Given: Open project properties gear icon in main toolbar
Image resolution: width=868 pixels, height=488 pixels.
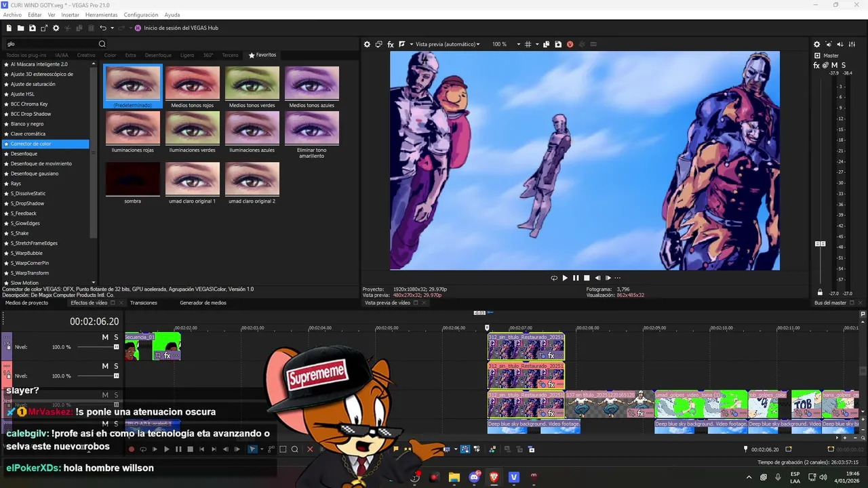Looking at the screenshot, I should (56, 28).
